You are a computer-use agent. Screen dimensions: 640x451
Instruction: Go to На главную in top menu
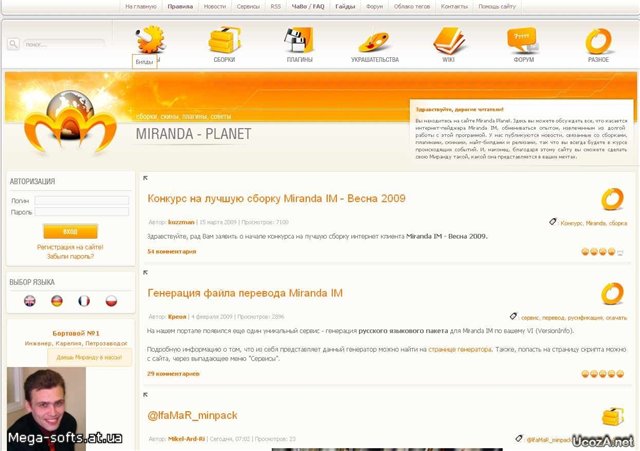pos(141,7)
